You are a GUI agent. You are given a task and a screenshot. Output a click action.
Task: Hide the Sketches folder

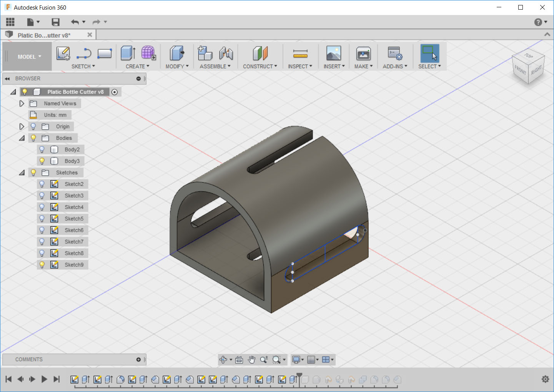33,172
